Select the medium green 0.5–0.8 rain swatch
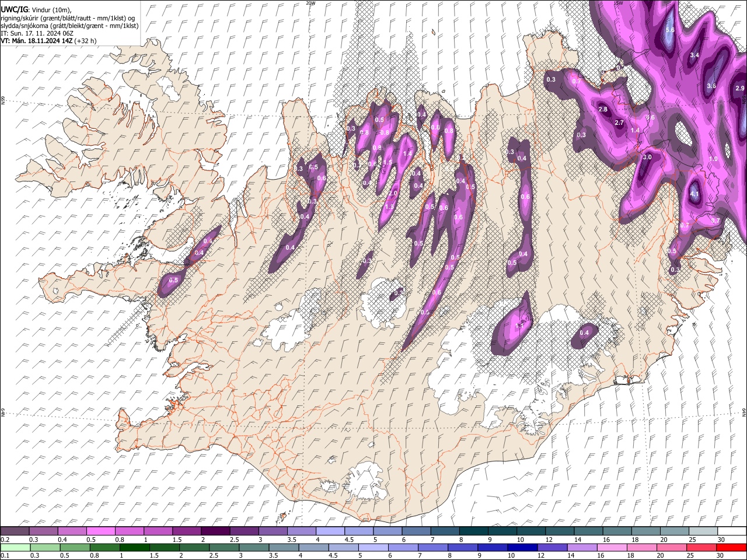 [x=75, y=547]
